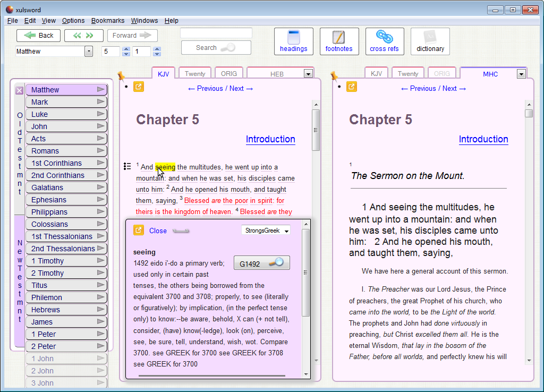
Task: Toggle the headings display button
Action: [293, 41]
